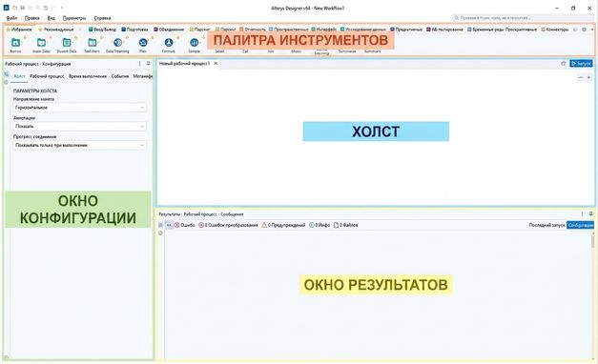Switch to the Ввод/Вывод palette tab
The width and height of the screenshot is (598, 364).
(102, 30)
